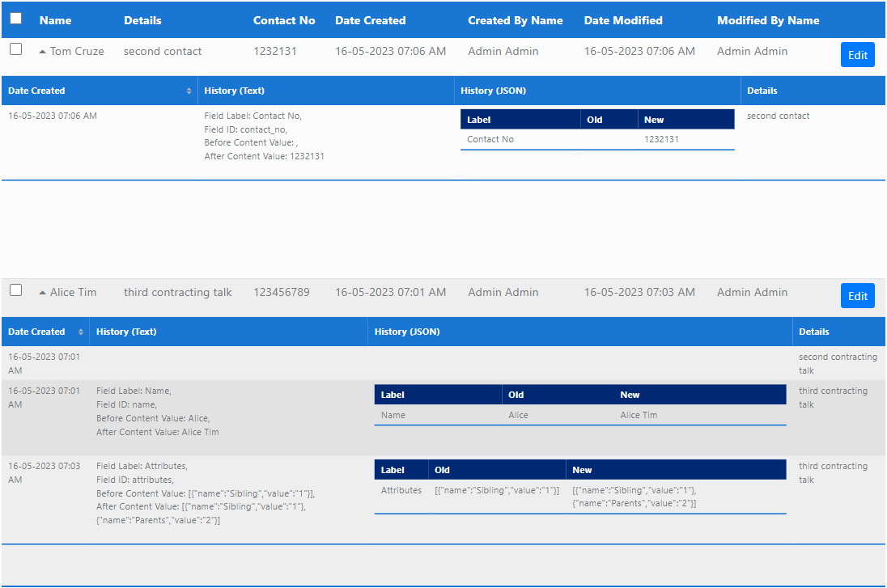Image resolution: width=887 pixels, height=588 pixels.
Task: Click the 1232131 contact number cell
Action: pyautogui.click(x=275, y=51)
